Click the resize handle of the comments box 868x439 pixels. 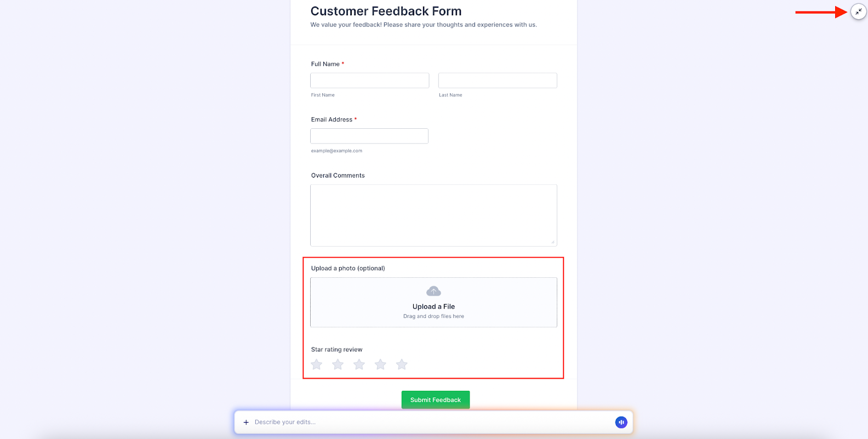coord(553,243)
